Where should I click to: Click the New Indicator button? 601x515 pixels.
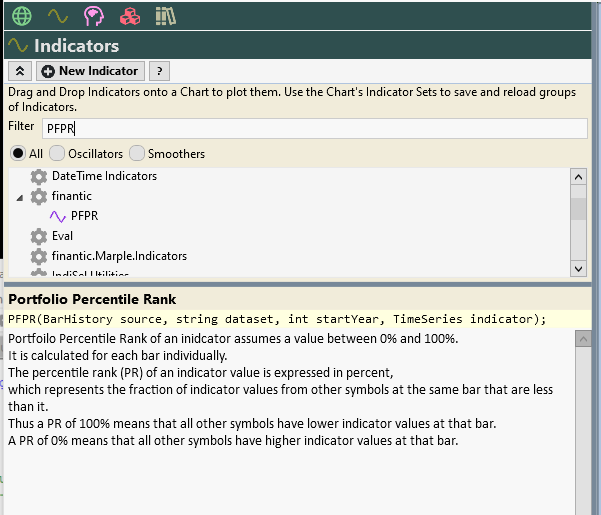pos(91,71)
